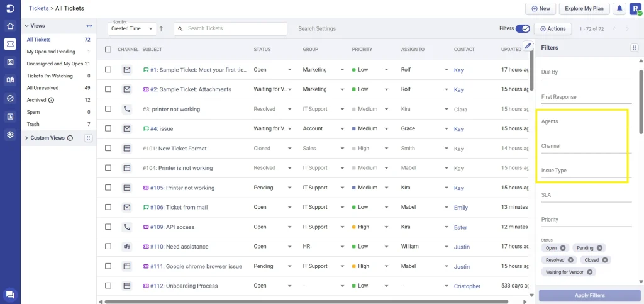Image resolution: width=644 pixels, height=304 pixels.
Task: Check the select-all tickets checkbox in header
Action: click(x=108, y=49)
